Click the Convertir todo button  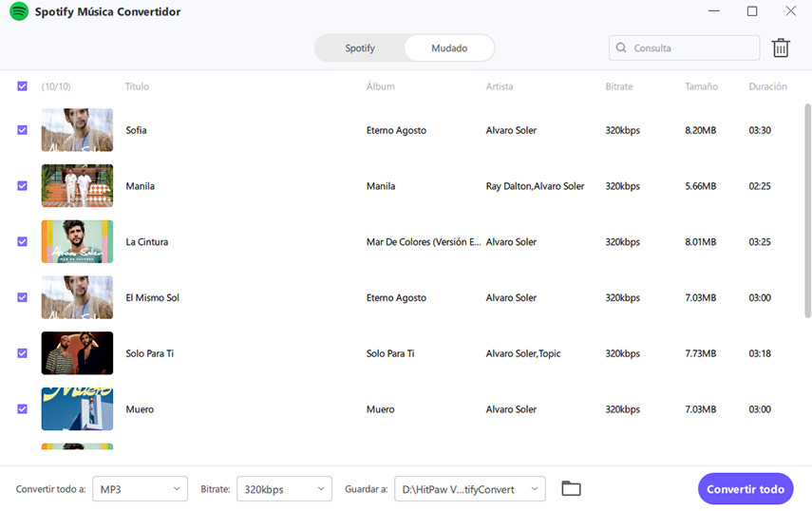click(x=746, y=489)
